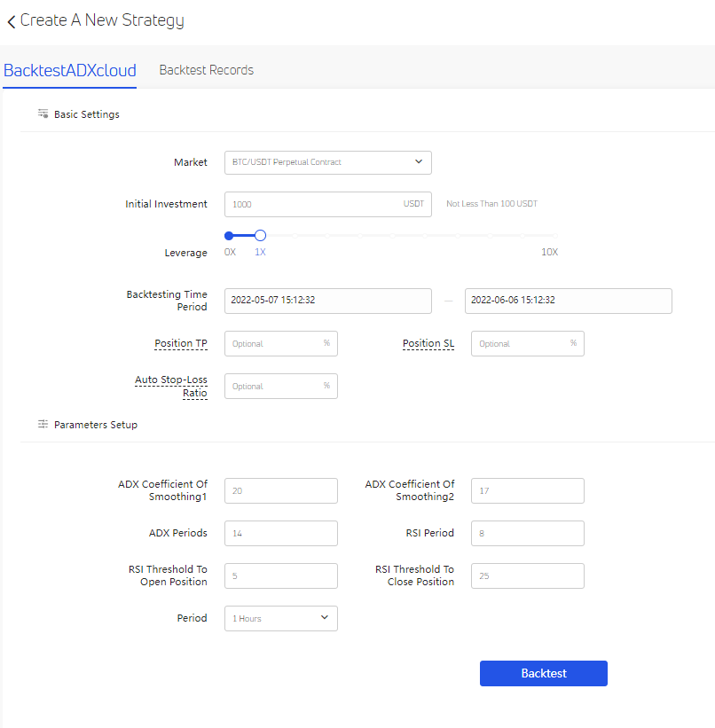
Task: Click the Parameters Setup section icon
Action: pyautogui.click(x=43, y=425)
